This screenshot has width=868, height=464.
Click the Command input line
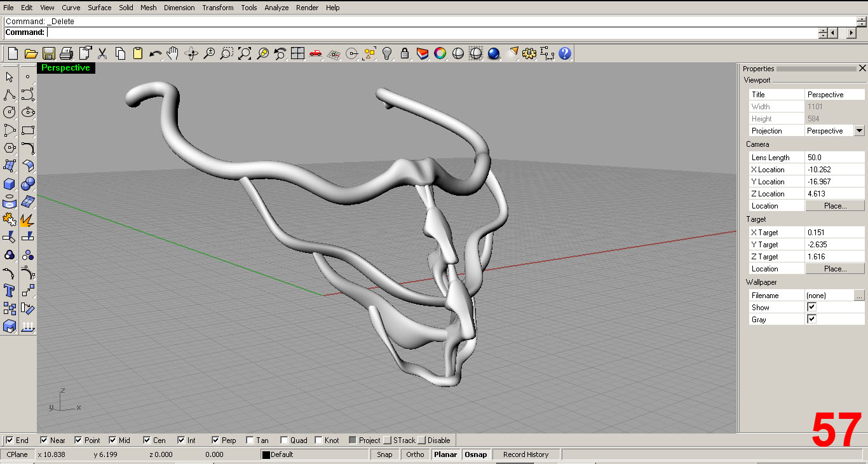click(432, 32)
